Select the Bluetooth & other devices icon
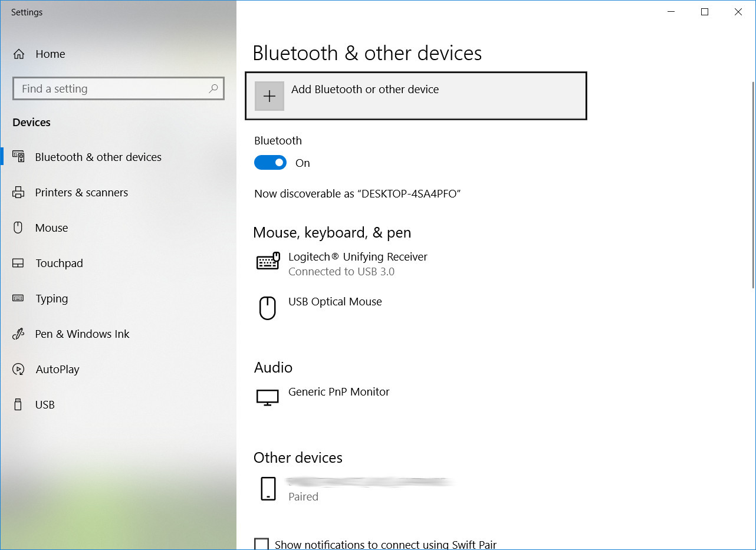This screenshot has height=550, width=756. click(x=18, y=156)
